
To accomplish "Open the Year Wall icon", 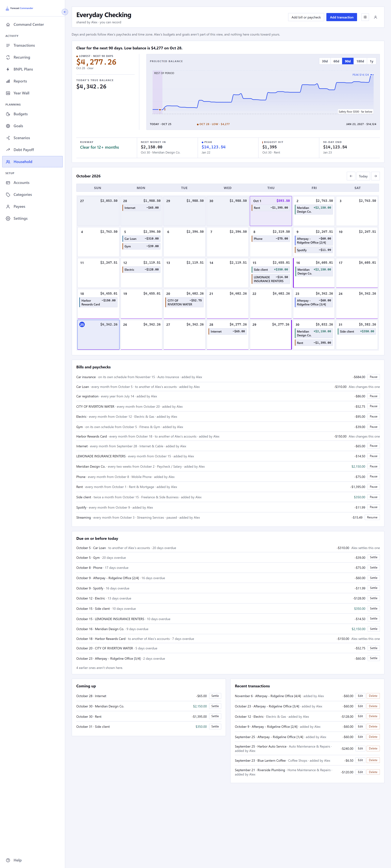I will click(x=8, y=93).
